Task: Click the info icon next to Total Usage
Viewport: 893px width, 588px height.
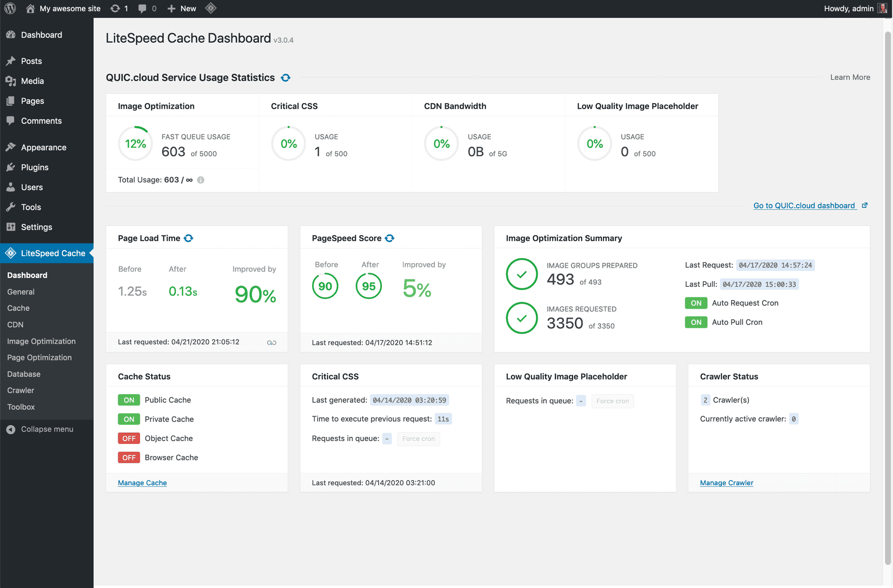Action: coord(201,180)
